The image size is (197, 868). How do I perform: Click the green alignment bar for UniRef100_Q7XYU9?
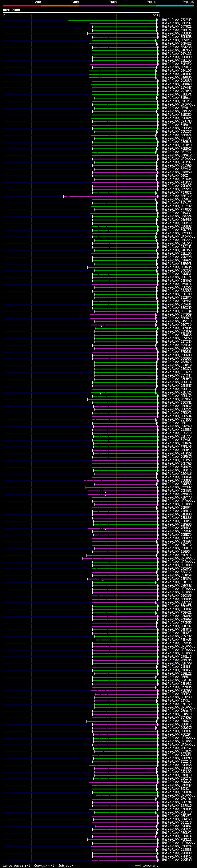(113, 20)
